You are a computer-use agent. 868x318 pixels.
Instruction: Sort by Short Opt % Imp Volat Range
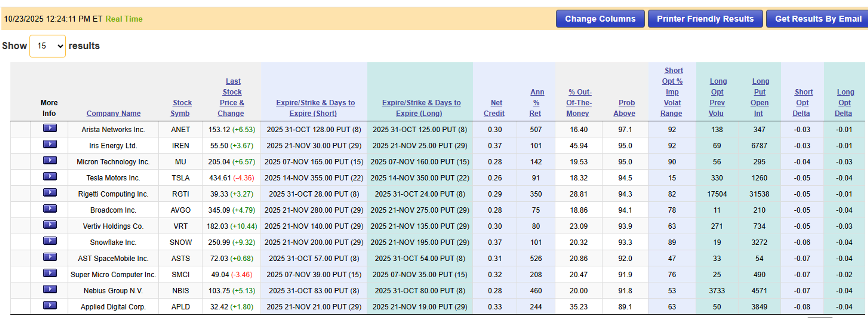[672, 92]
